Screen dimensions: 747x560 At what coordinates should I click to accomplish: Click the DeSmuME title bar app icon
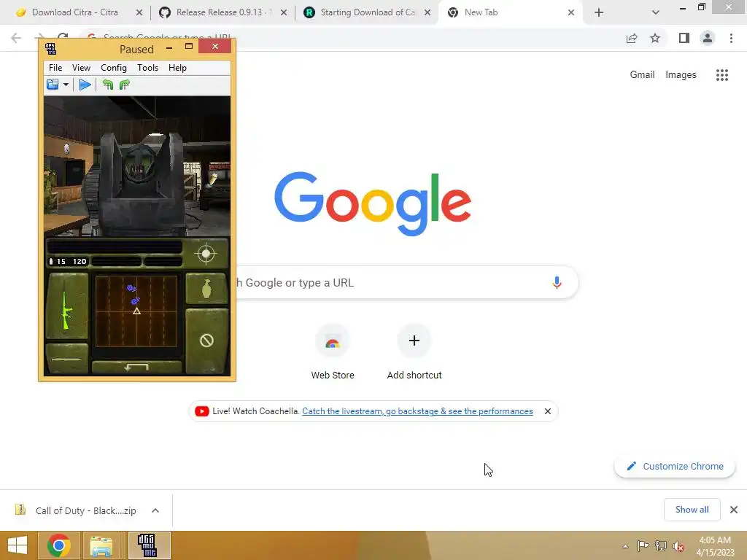(x=51, y=49)
